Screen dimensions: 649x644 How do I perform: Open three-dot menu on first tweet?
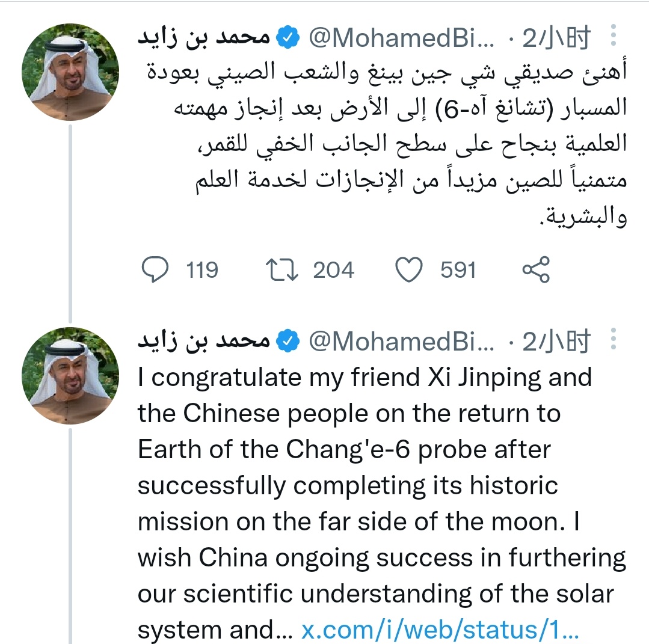pyautogui.click(x=614, y=35)
